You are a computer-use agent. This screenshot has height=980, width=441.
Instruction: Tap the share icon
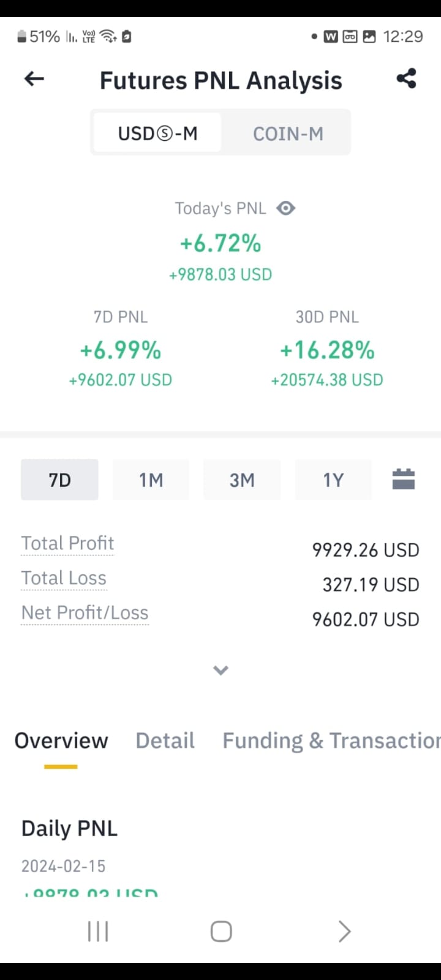click(406, 78)
